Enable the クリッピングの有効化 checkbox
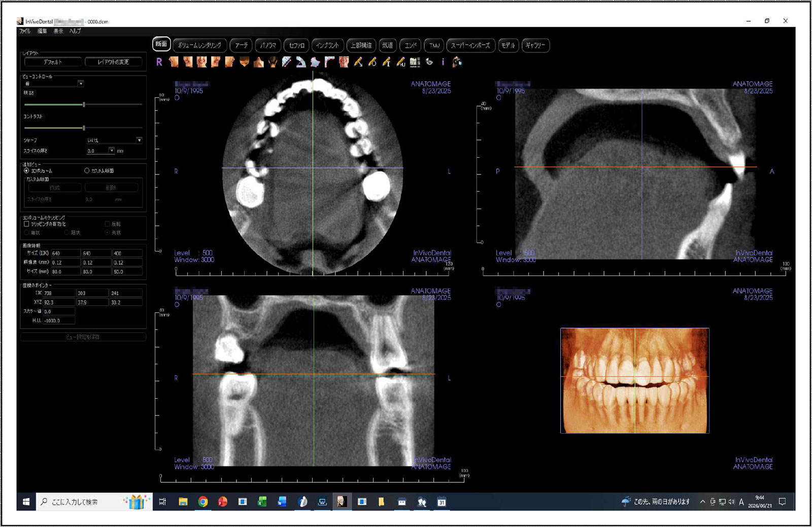This screenshot has width=812, height=527. click(x=26, y=224)
